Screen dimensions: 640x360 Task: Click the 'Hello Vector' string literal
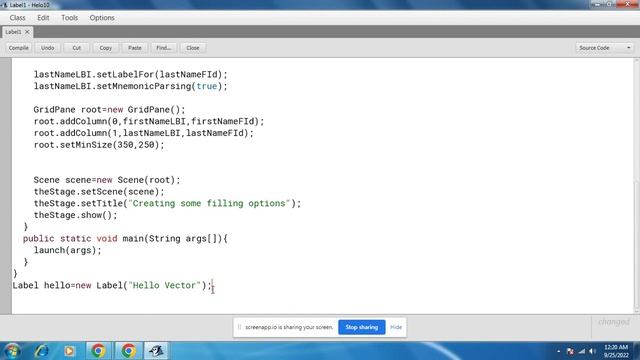click(x=164, y=285)
